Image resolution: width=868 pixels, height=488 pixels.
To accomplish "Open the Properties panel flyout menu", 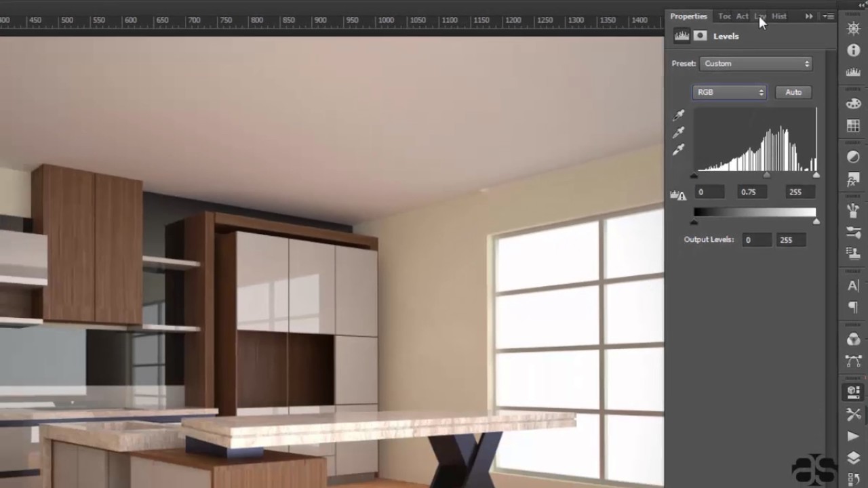I will 829,16.
